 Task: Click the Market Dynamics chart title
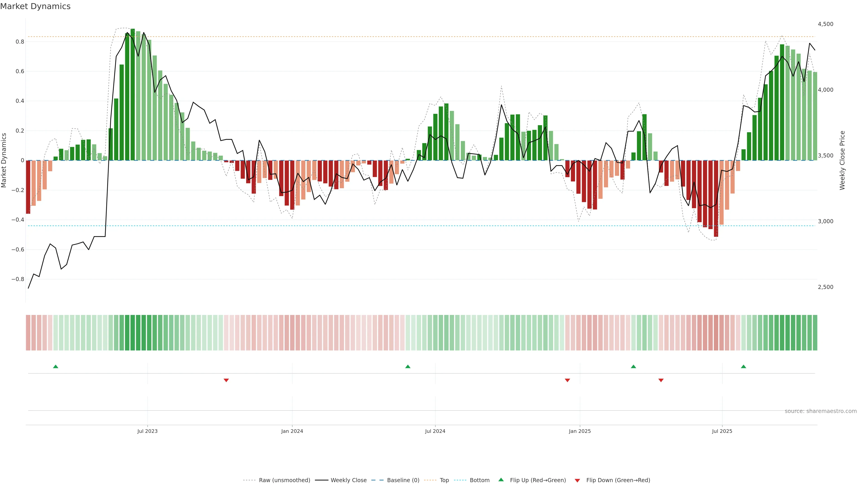pos(35,6)
